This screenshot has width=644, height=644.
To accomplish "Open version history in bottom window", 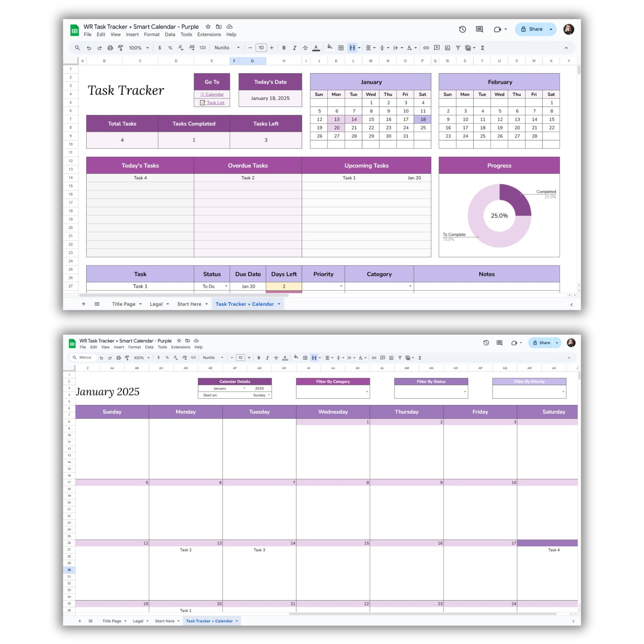I will 486,343.
